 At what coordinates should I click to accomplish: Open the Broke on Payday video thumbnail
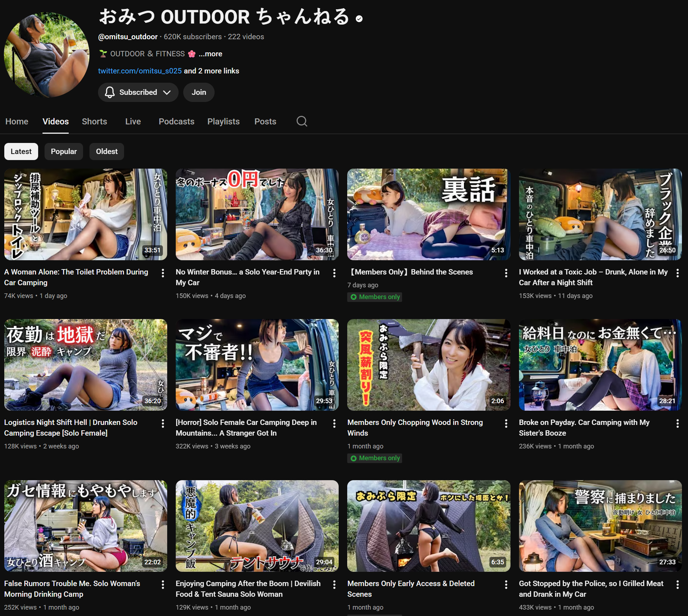coord(600,365)
